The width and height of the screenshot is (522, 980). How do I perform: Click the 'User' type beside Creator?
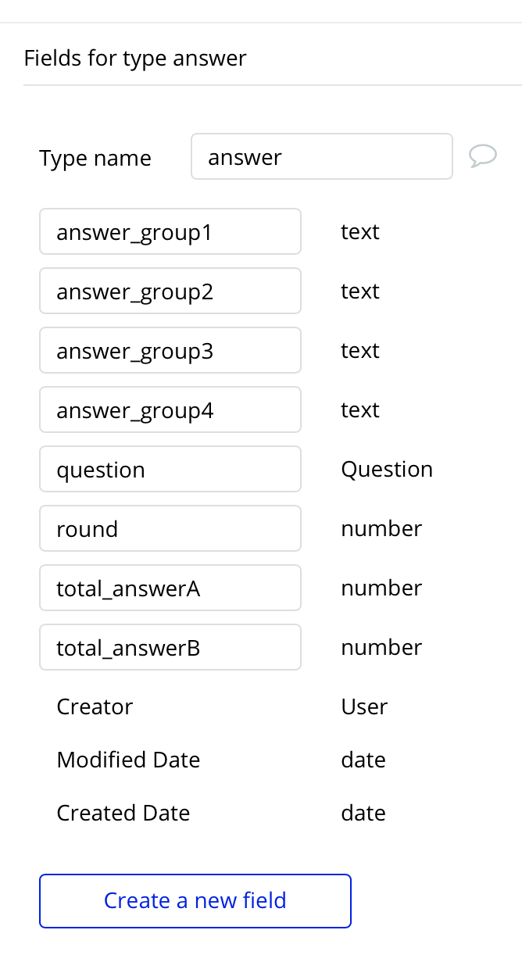[364, 707]
